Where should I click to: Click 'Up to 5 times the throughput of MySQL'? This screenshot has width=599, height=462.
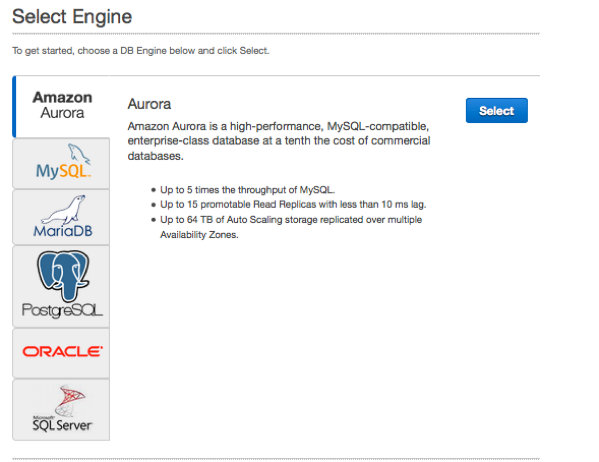coord(248,190)
